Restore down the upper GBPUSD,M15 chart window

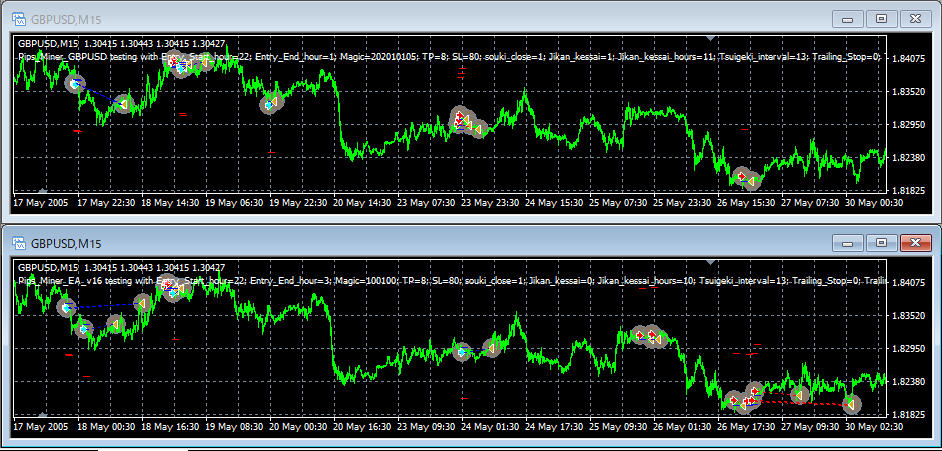881,19
